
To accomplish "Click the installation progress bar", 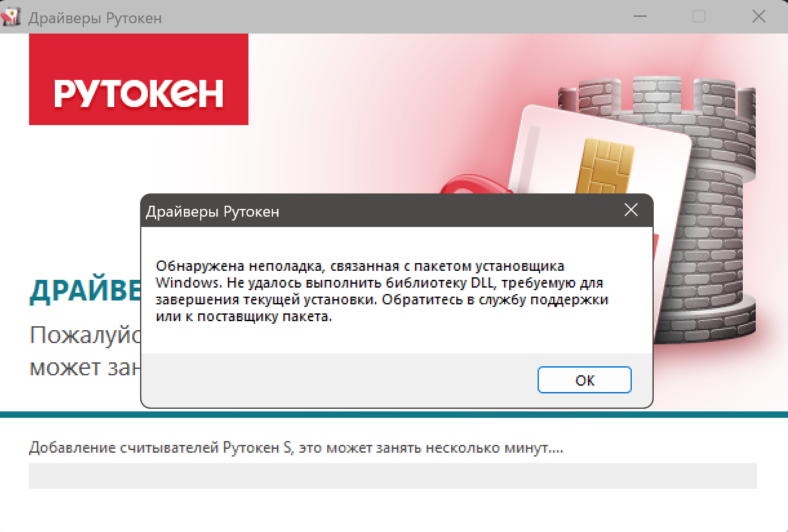I will (392, 476).
